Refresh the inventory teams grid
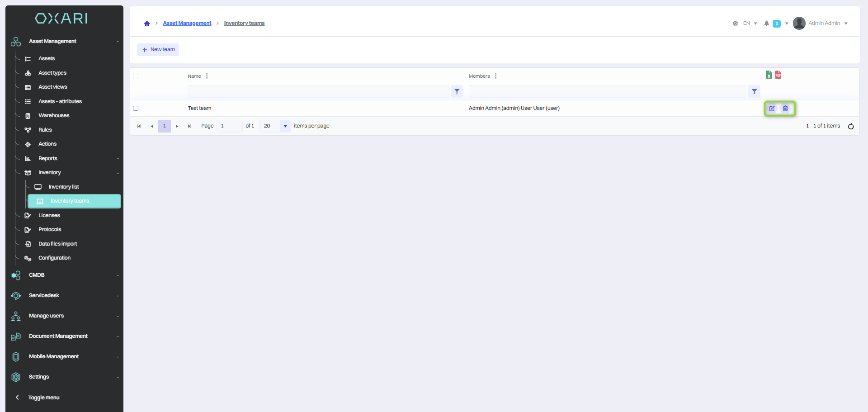The width and height of the screenshot is (868, 412). pos(851,126)
